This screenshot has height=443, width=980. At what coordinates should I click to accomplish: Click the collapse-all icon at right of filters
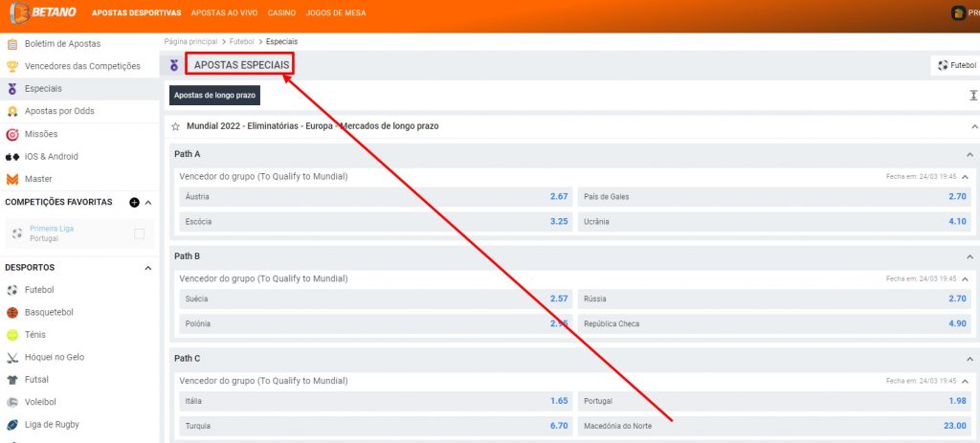tap(973, 95)
